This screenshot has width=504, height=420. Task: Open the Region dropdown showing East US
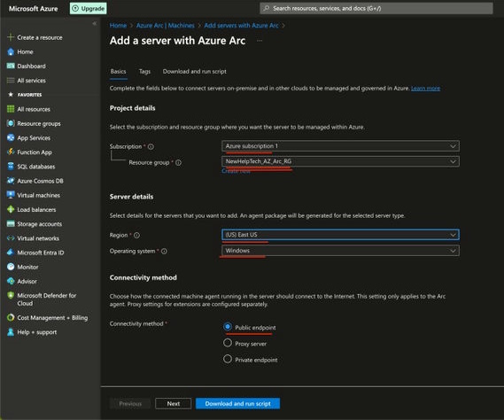[340, 235]
